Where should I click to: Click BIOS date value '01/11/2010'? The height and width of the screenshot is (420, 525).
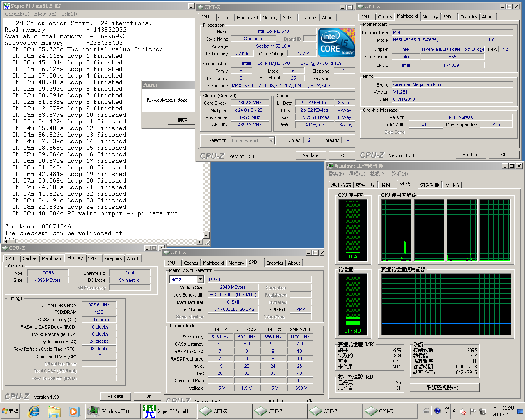click(452, 99)
